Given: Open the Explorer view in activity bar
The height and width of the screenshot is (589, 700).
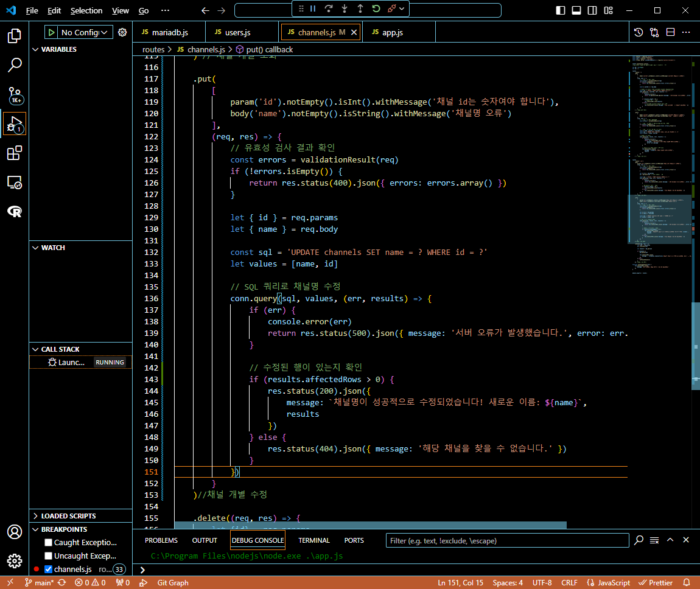Looking at the screenshot, I should (x=14, y=36).
